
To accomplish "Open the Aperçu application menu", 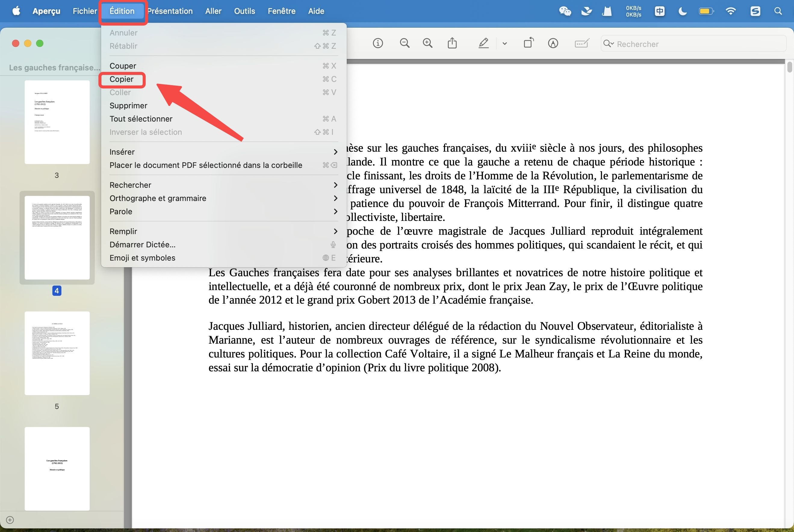I will pos(46,11).
